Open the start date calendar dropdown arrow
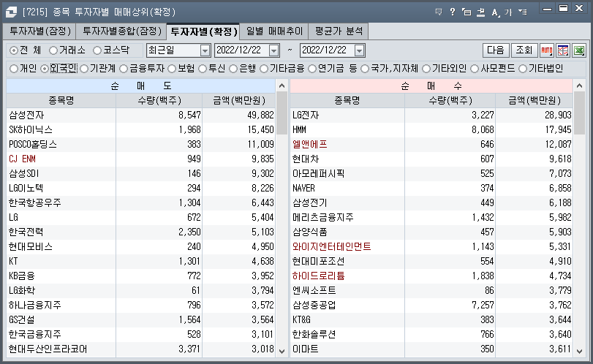The width and height of the screenshot is (593, 364). 273,50
